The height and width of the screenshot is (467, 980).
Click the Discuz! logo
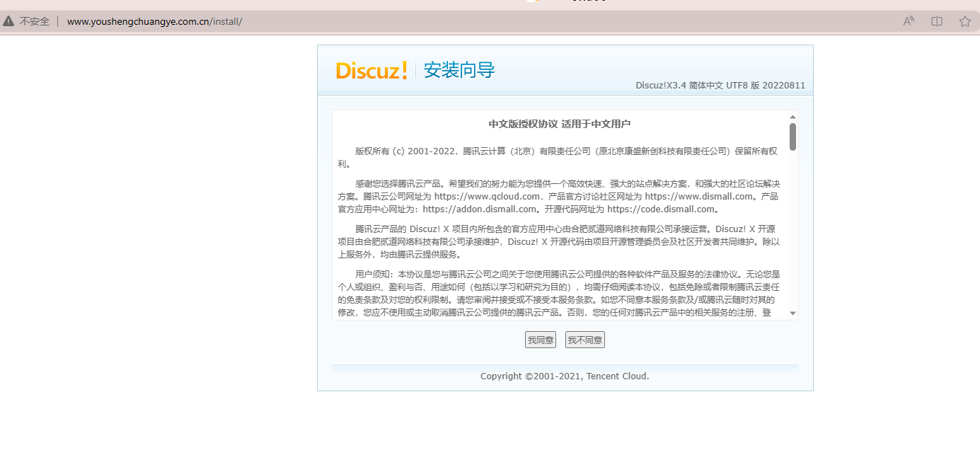372,70
